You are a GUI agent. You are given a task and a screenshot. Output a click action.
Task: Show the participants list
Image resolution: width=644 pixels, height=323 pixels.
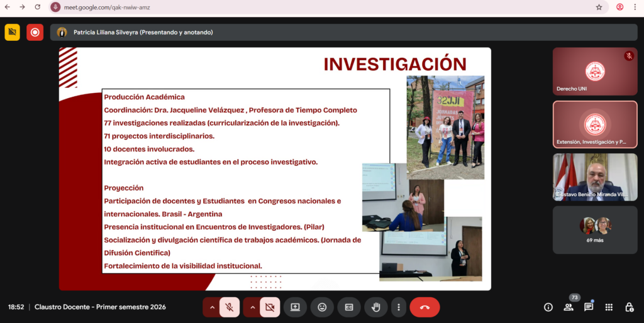pyautogui.click(x=569, y=307)
